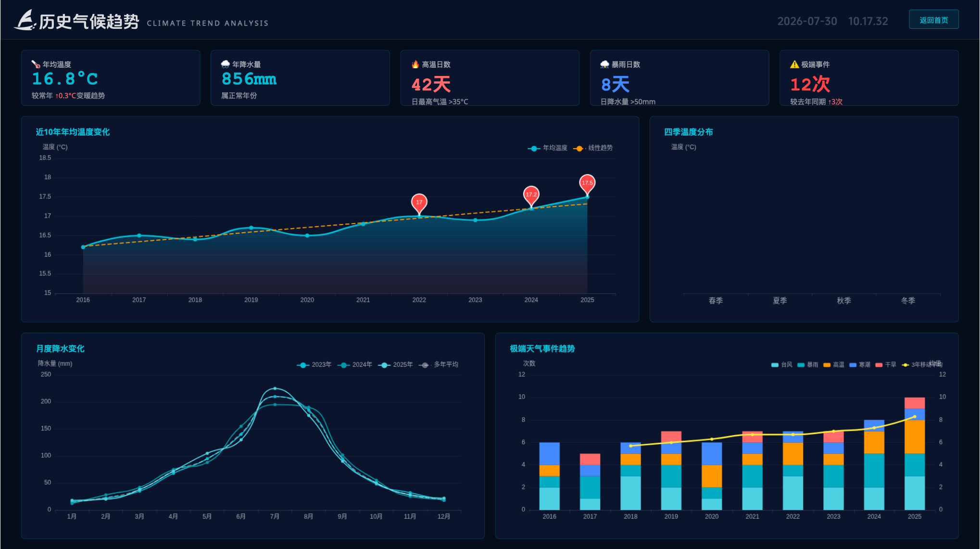Click the 属正常年份 subtitle text

coord(239,96)
